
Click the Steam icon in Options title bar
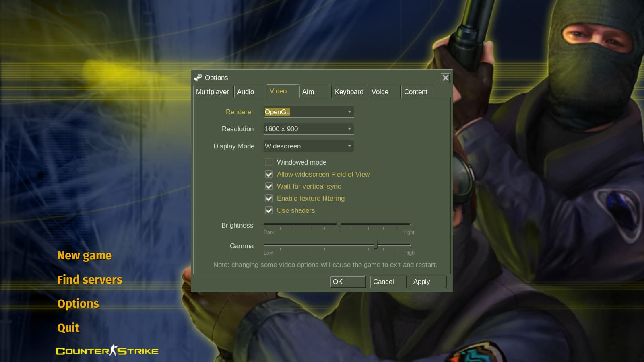tap(198, 78)
